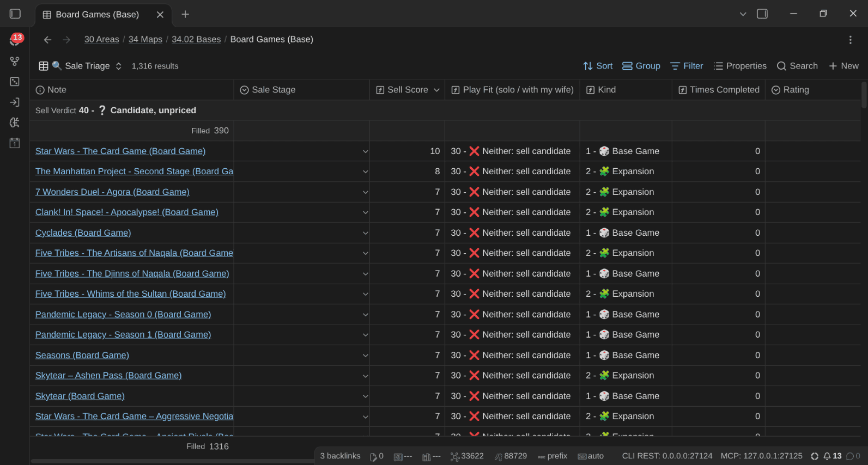Open the calendar daily note ribbon icon
The height and width of the screenshot is (465, 868).
(x=15, y=143)
